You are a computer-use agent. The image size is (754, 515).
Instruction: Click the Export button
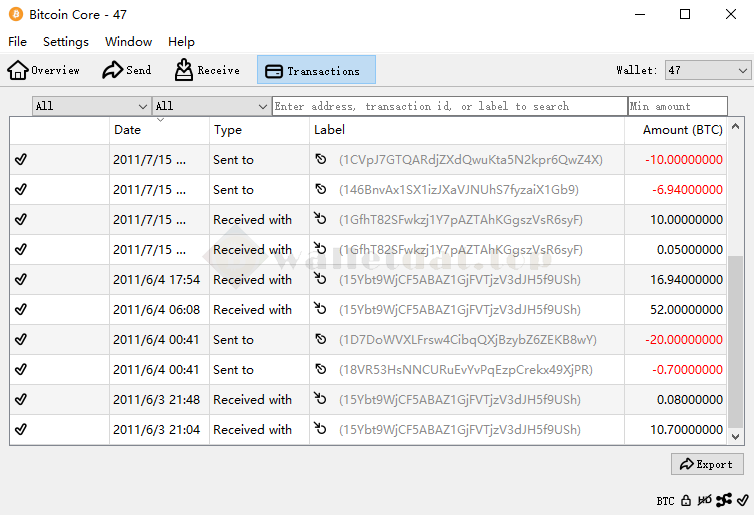707,464
